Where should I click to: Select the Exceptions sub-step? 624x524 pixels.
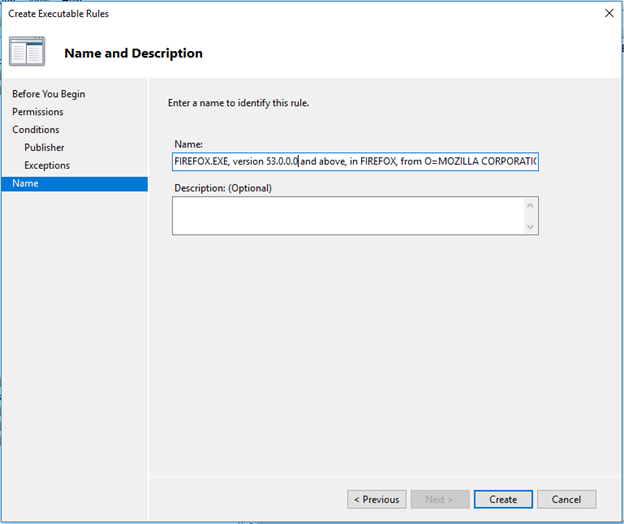pos(47,166)
